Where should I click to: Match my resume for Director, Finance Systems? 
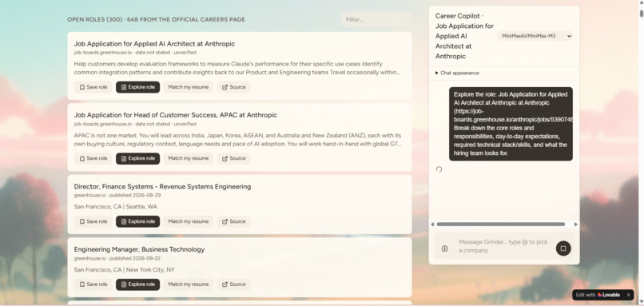(x=189, y=221)
